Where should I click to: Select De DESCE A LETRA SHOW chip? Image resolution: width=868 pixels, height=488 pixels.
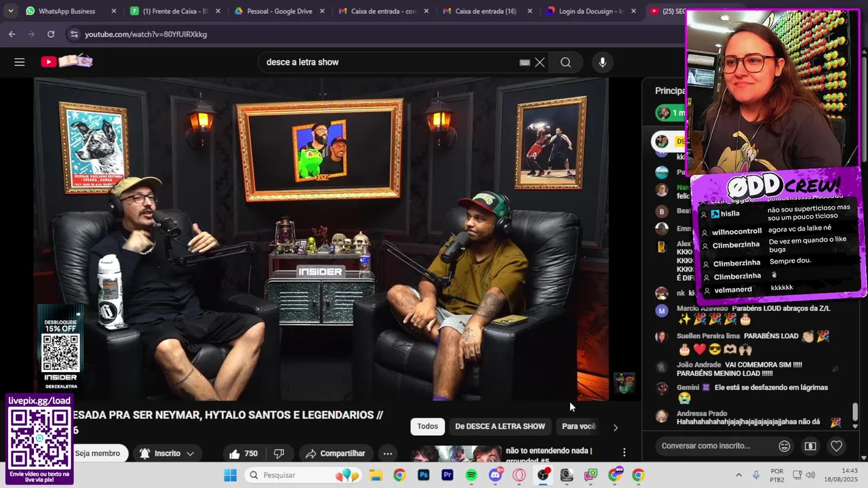coord(500,426)
